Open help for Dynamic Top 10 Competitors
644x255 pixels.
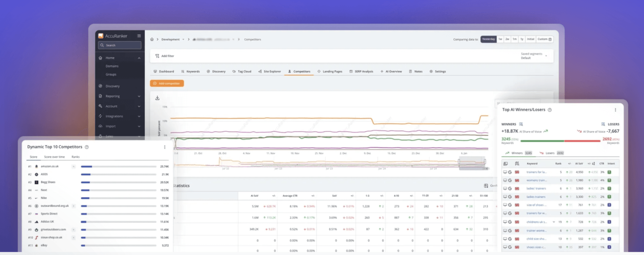pyautogui.click(x=87, y=147)
